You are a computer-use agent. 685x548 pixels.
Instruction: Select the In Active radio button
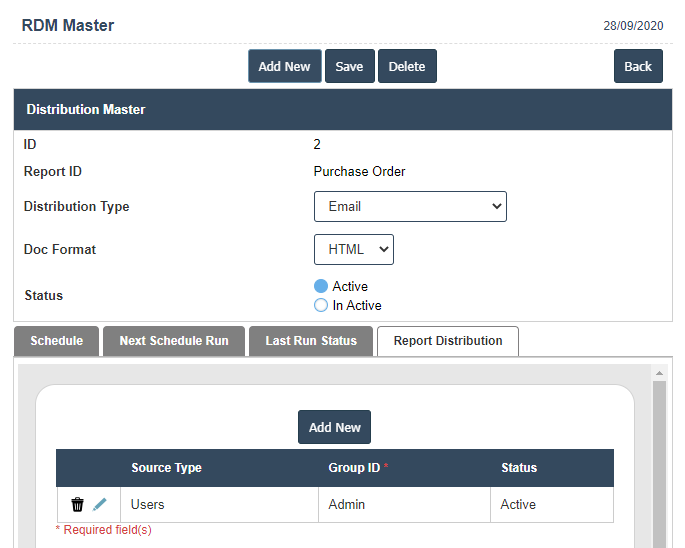(x=321, y=305)
